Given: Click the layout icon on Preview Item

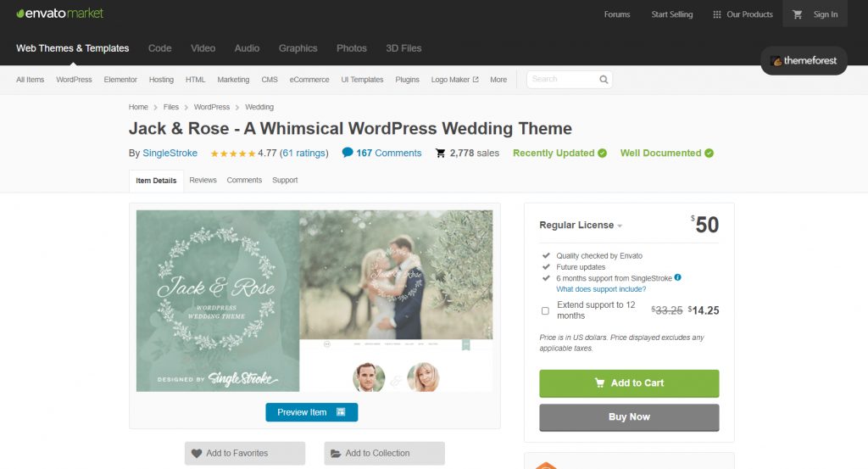Looking at the screenshot, I should tap(341, 412).
